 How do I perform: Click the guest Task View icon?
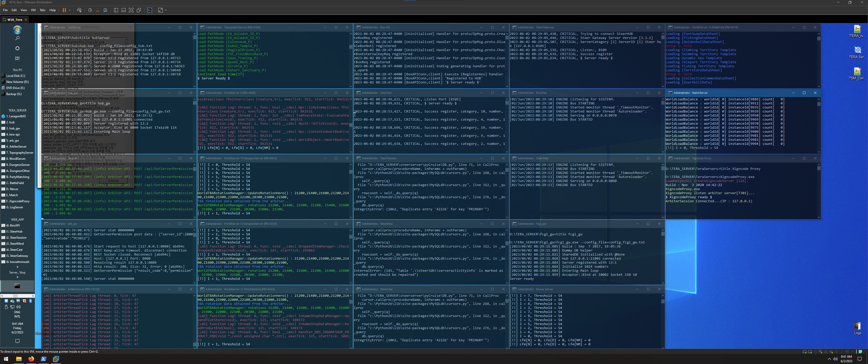pos(17,58)
